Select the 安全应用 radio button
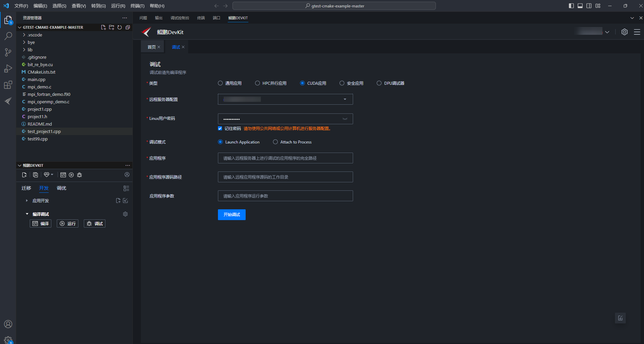Viewport: 644px width, 344px height. click(x=342, y=83)
